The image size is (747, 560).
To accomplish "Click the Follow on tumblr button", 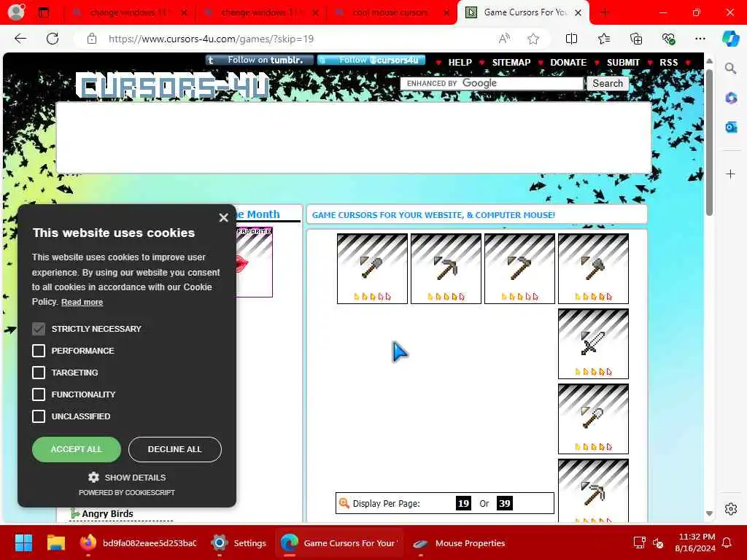I will 260,60.
